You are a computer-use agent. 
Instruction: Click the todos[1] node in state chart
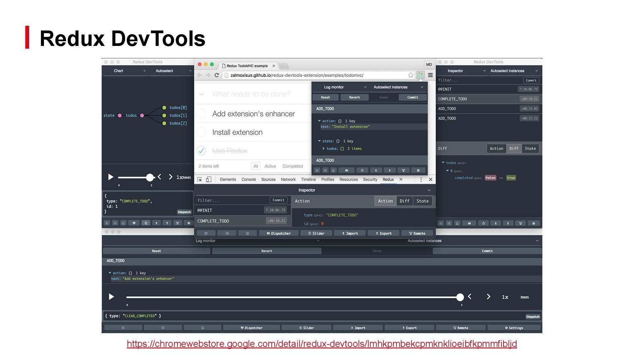pos(164,115)
